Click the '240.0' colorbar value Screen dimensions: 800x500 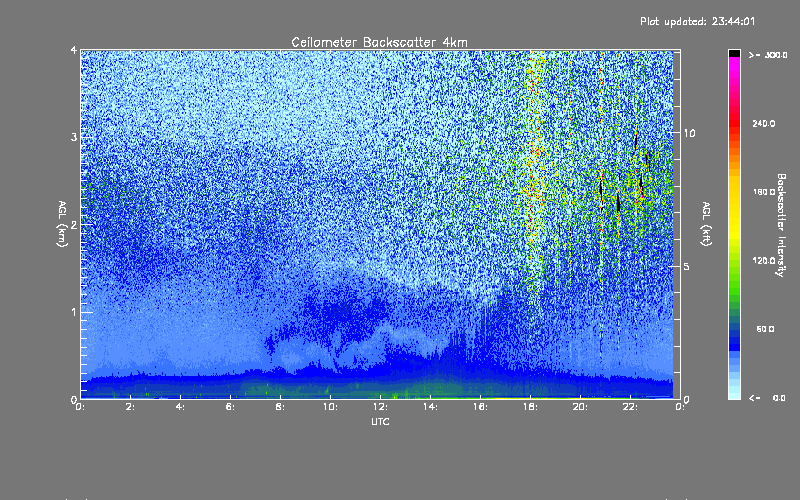(764, 123)
